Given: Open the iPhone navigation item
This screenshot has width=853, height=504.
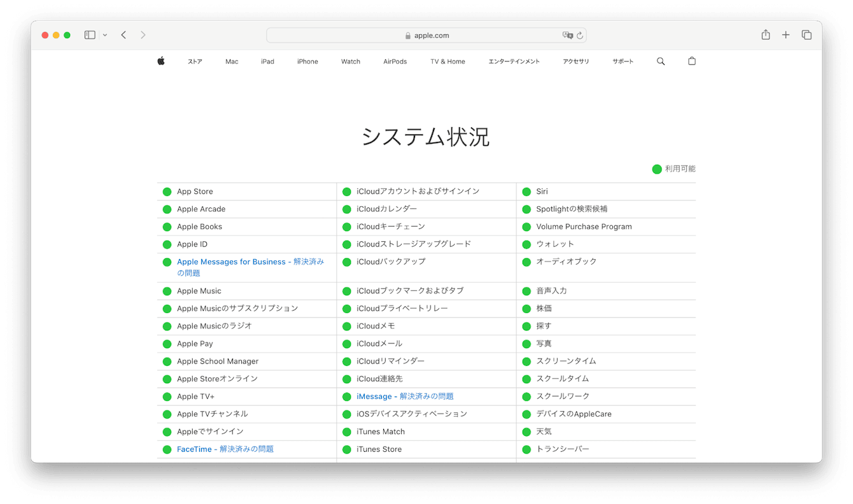Looking at the screenshot, I should tap(307, 62).
